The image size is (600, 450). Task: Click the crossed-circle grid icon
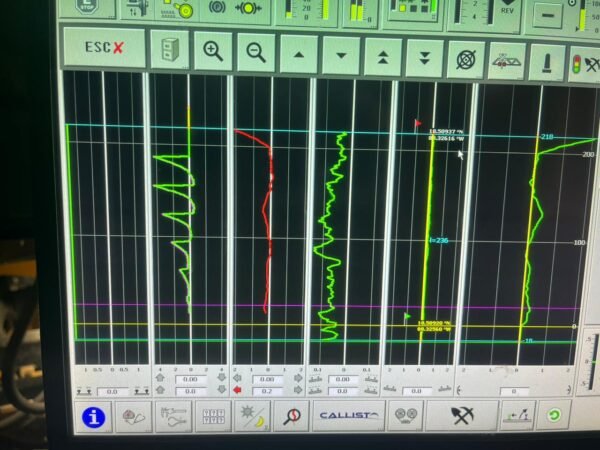(x=466, y=58)
